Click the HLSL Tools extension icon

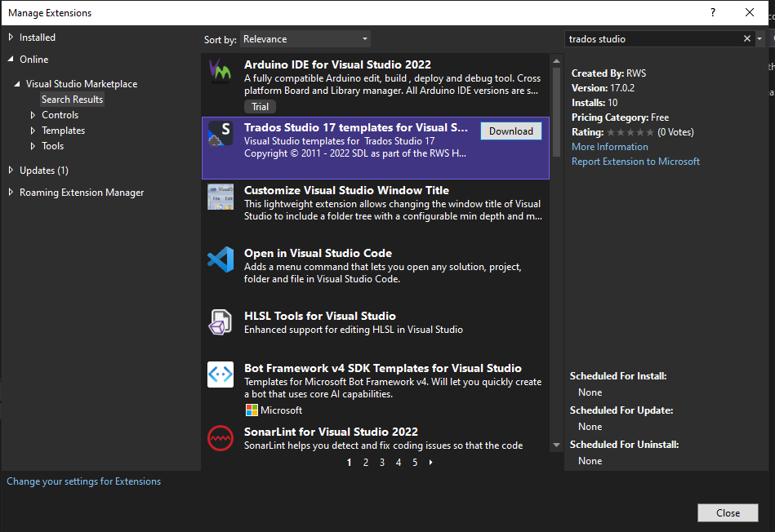pyautogui.click(x=220, y=322)
